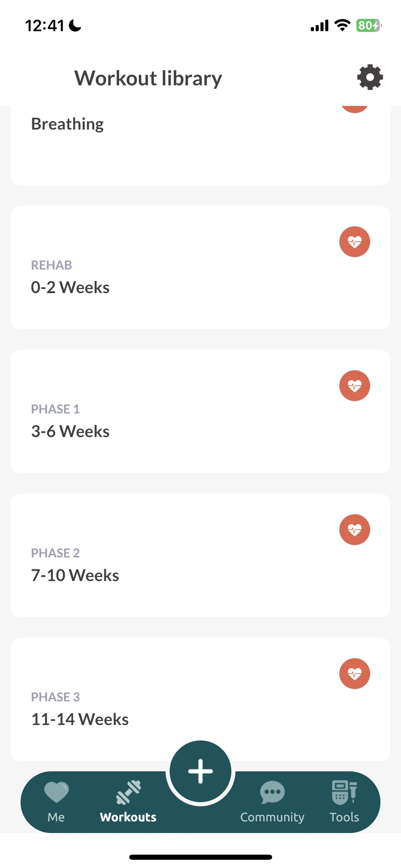Tap heart-rate icon on 3-6 Weeks card
Image resolution: width=401 pixels, height=868 pixels.
354,386
